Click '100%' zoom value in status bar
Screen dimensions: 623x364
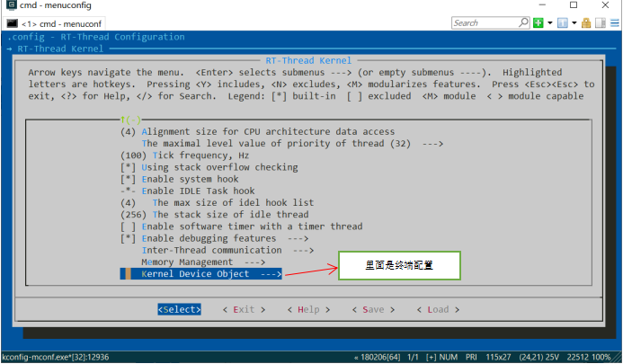click(601, 357)
